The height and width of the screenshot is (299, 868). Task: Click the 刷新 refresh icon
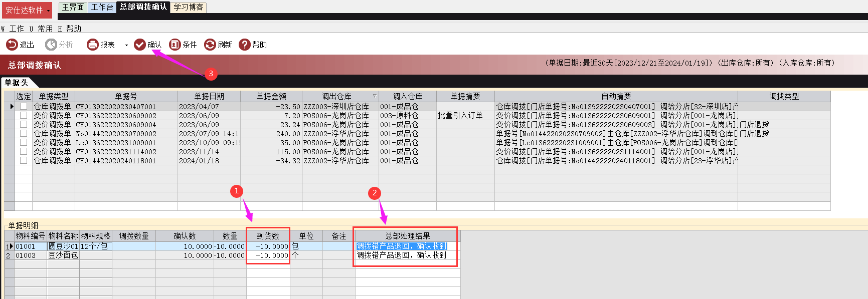210,45
